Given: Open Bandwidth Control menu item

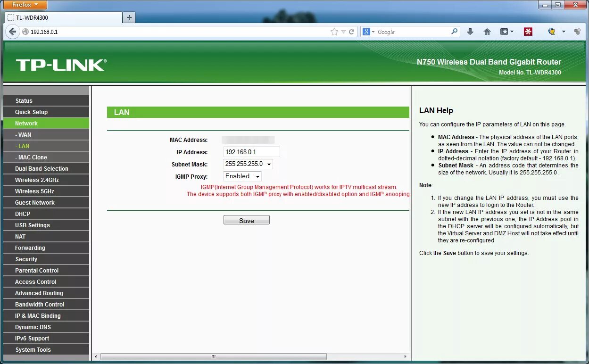Looking at the screenshot, I should (x=46, y=305).
